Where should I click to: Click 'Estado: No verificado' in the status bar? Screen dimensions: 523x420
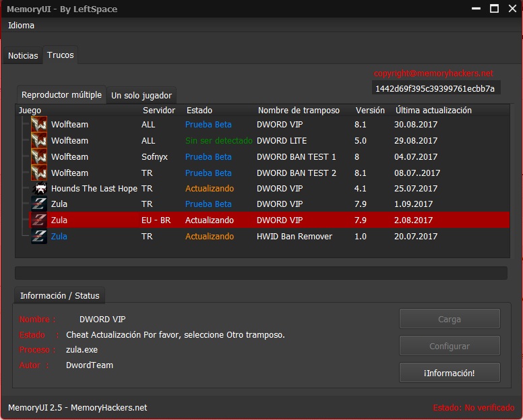point(473,407)
